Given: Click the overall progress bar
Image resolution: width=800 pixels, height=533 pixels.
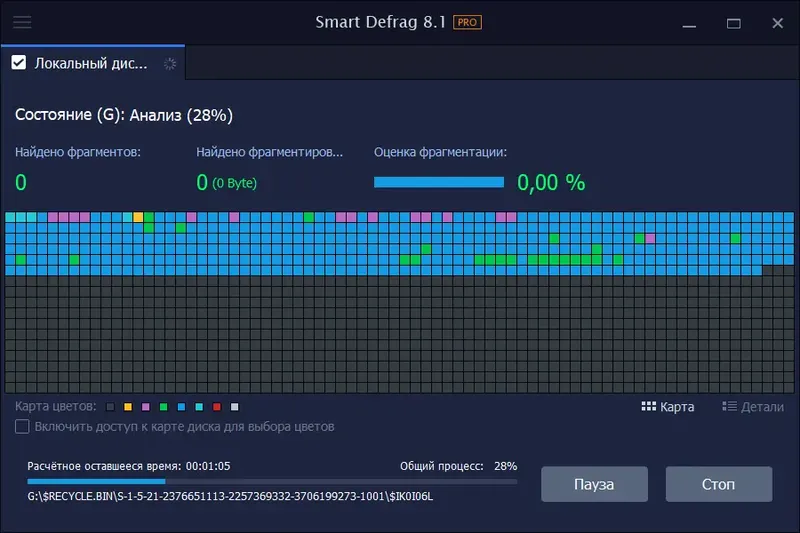Looking at the screenshot, I should [x=272, y=481].
